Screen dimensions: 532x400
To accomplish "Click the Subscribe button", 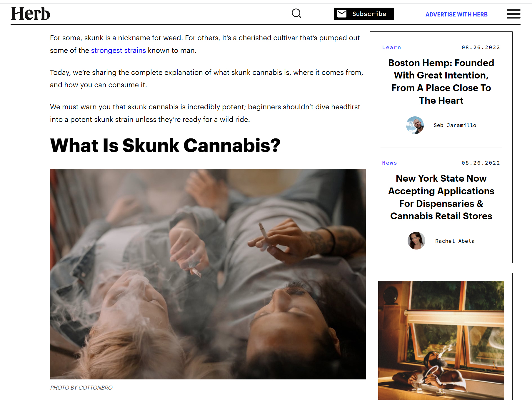I will (x=364, y=14).
